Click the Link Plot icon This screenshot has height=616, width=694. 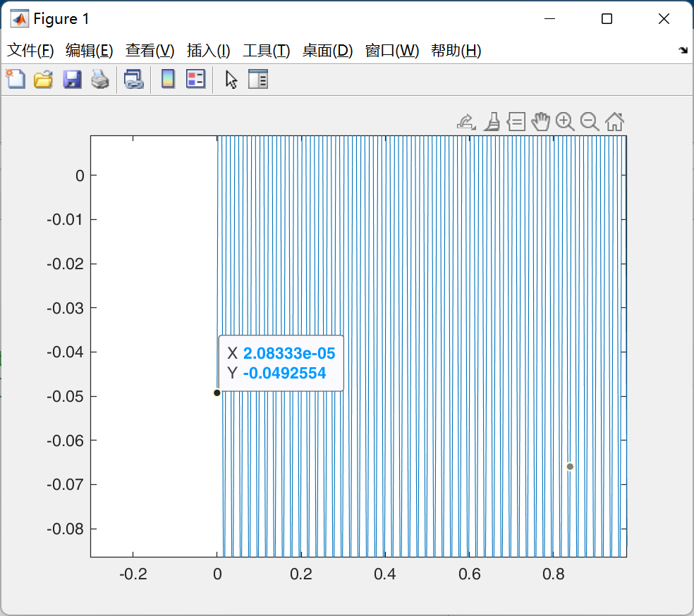tap(133, 79)
